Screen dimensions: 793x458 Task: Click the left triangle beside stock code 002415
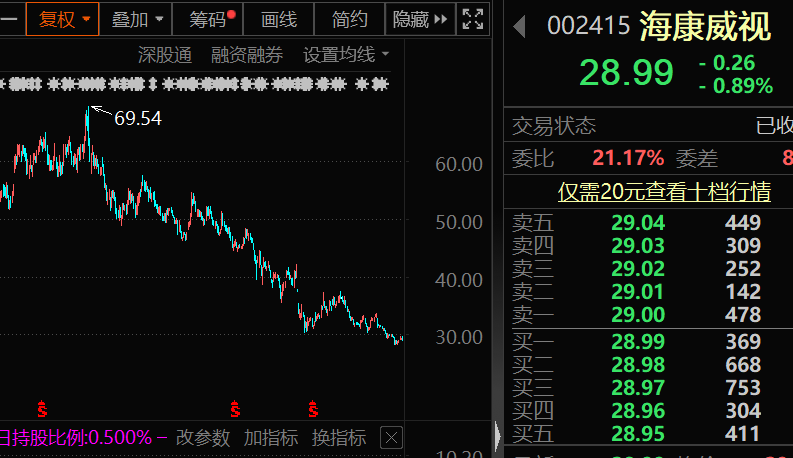[519, 27]
